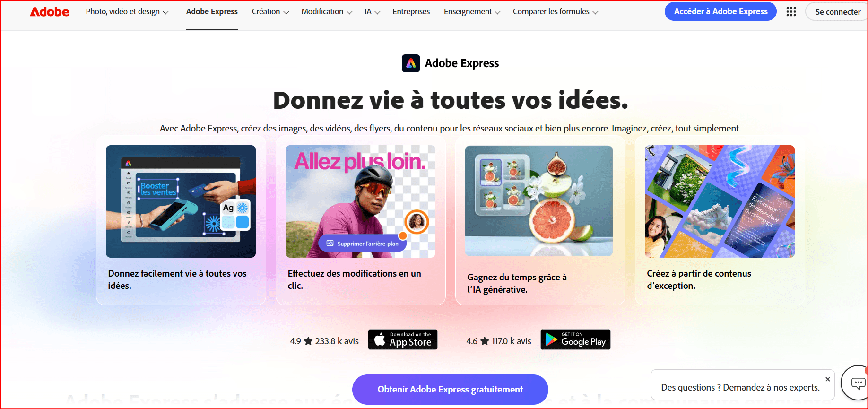Click the App Store rating star
The image size is (868, 409).
(x=308, y=341)
